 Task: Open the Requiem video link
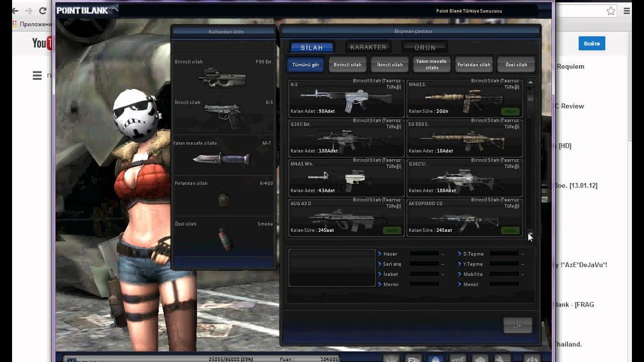tap(571, 66)
